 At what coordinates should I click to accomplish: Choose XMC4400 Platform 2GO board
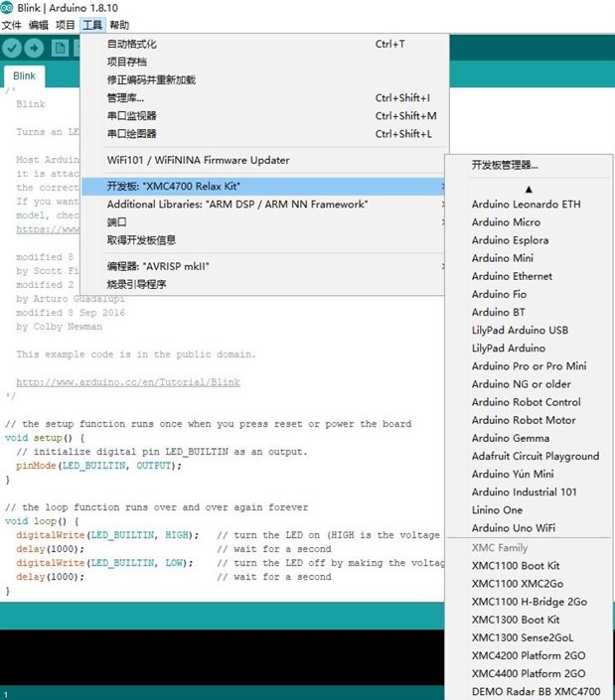[x=530, y=673]
